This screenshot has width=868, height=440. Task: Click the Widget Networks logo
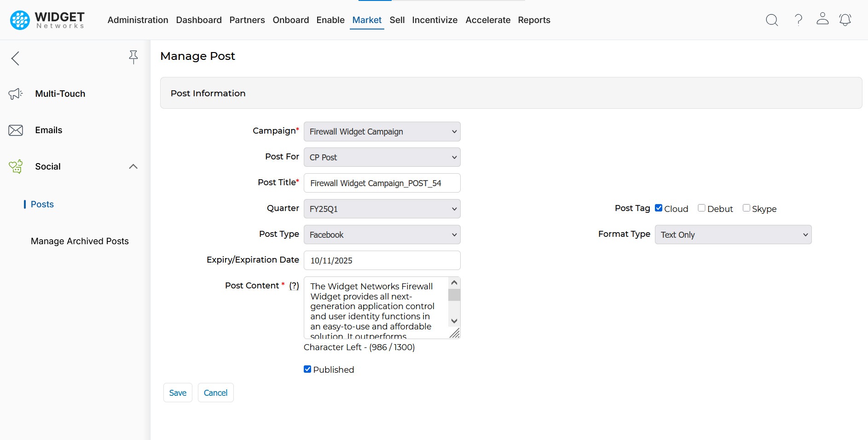click(47, 20)
